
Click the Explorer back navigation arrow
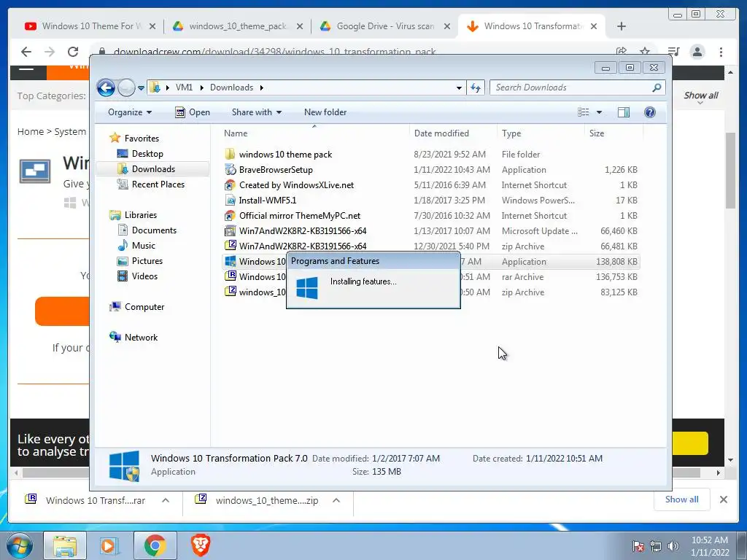tap(106, 87)
